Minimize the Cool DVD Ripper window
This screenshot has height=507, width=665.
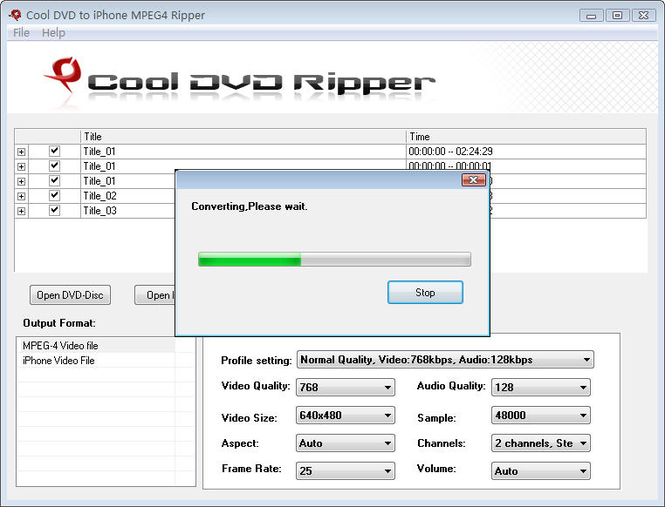coord(591,16)
